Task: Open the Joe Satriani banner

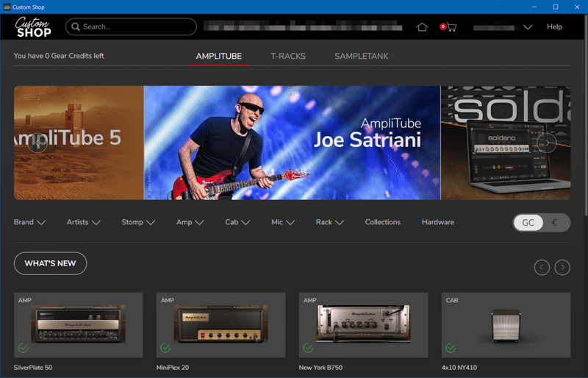Action: (292, 143)
